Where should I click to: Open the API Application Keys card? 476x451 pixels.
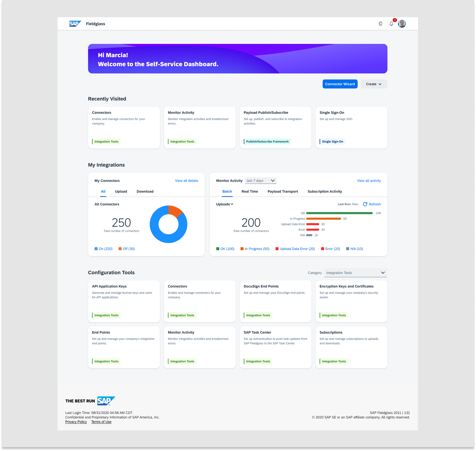coord(124,301)
